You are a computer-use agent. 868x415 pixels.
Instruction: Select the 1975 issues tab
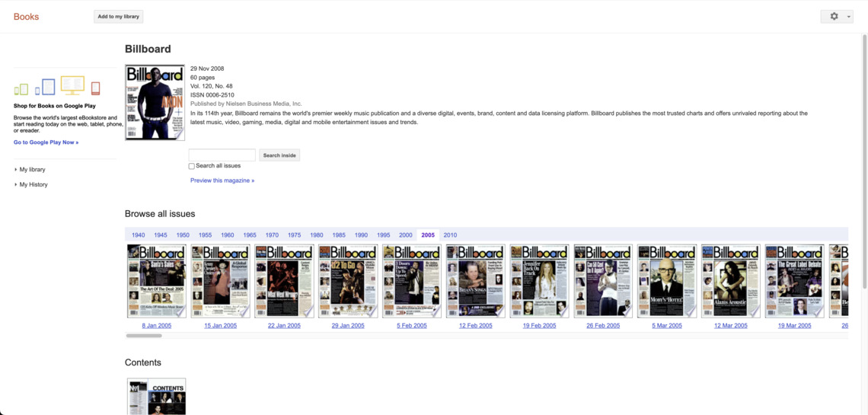(x=294, y=235)
